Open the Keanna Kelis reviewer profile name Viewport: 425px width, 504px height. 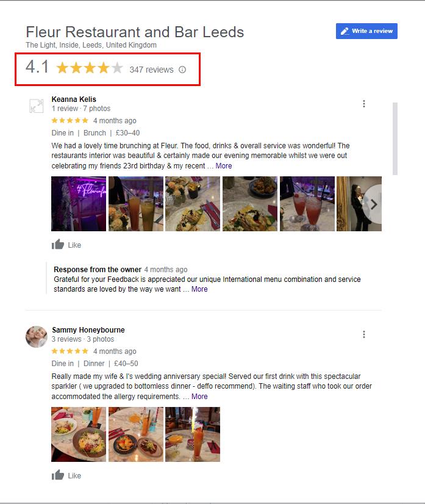(x=74, y=99)
